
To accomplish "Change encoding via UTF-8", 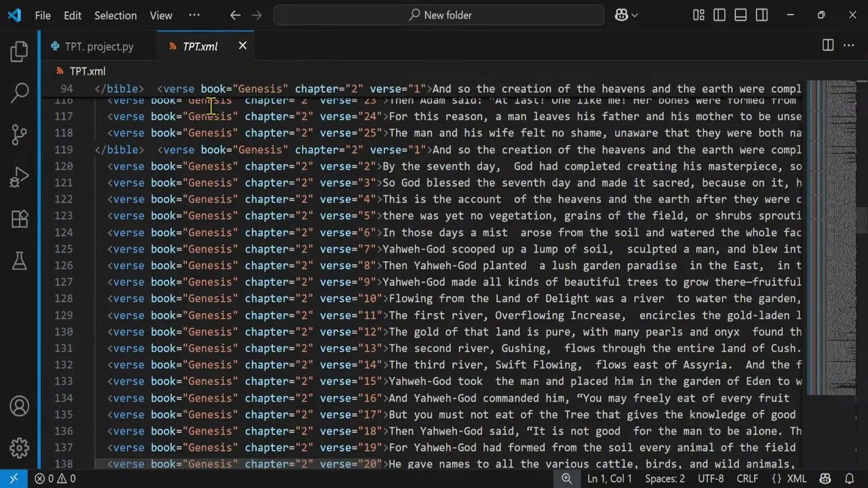I will [x=711, y=479].
